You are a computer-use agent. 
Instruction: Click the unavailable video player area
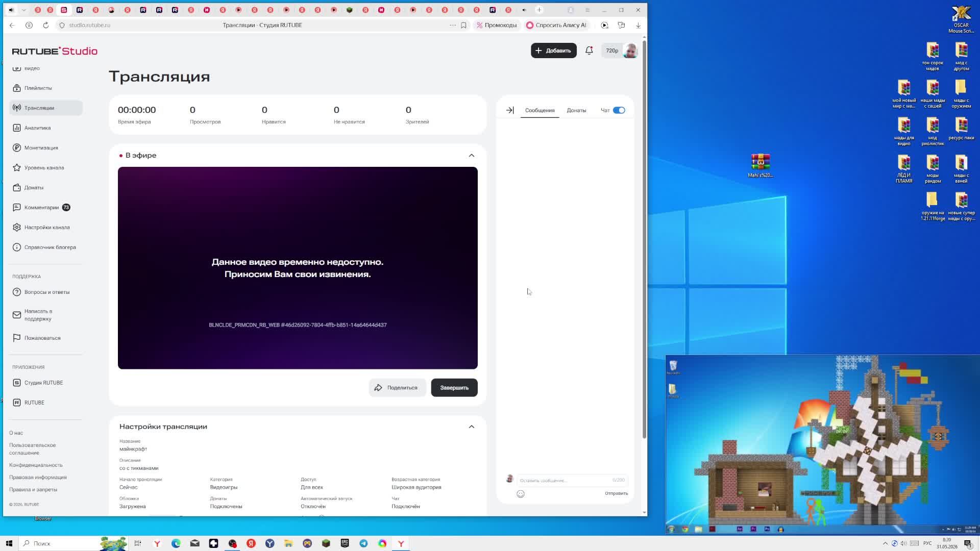(x=298, y=268)
